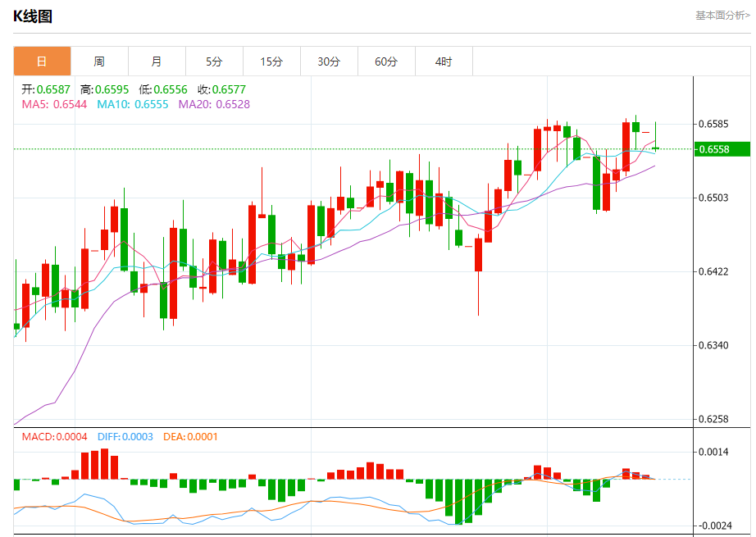Click the -0.0024 MACD axis label
Viewport: 756px width, 537px height.
click(716, 526)
